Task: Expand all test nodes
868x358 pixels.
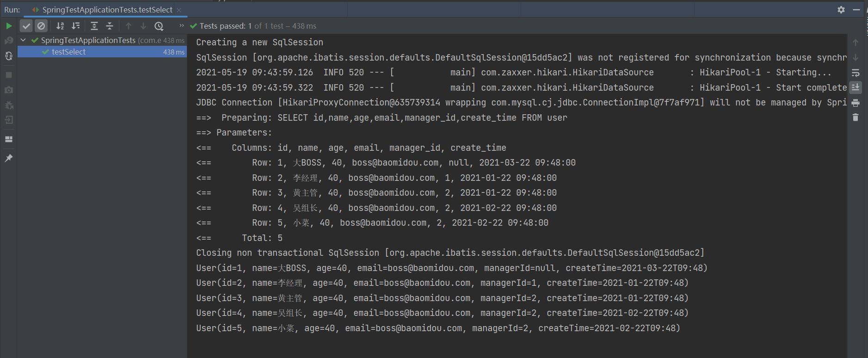Action: pyautogui.click(x=94, y=26)
